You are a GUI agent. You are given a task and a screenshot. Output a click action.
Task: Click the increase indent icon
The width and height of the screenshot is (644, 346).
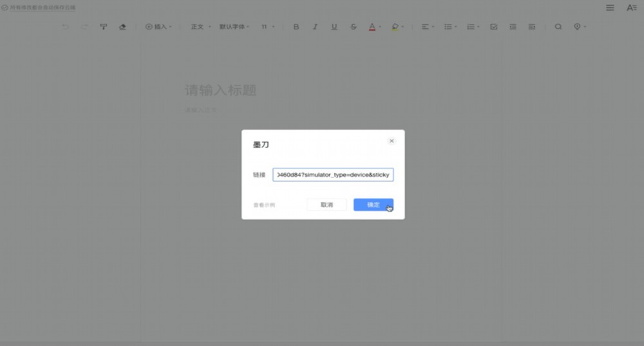point(532,26)
